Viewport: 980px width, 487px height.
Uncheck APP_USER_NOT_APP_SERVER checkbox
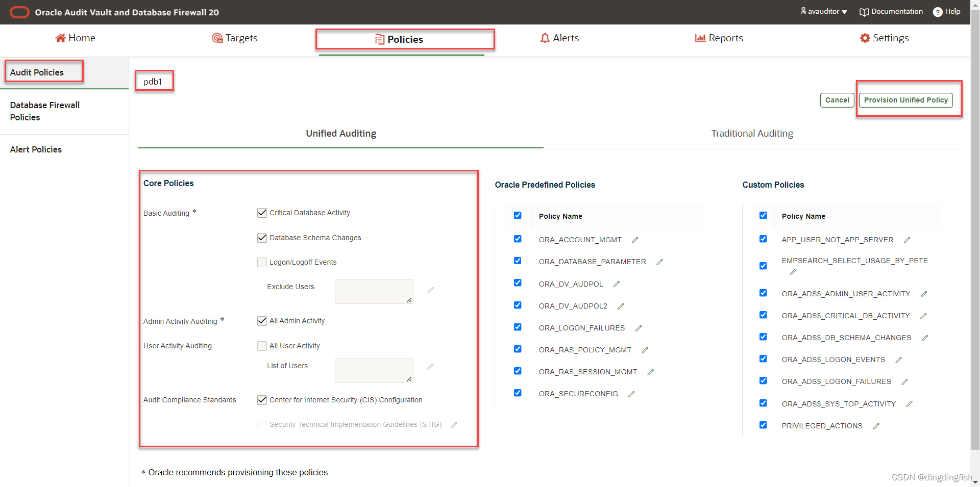pos(763,239)
